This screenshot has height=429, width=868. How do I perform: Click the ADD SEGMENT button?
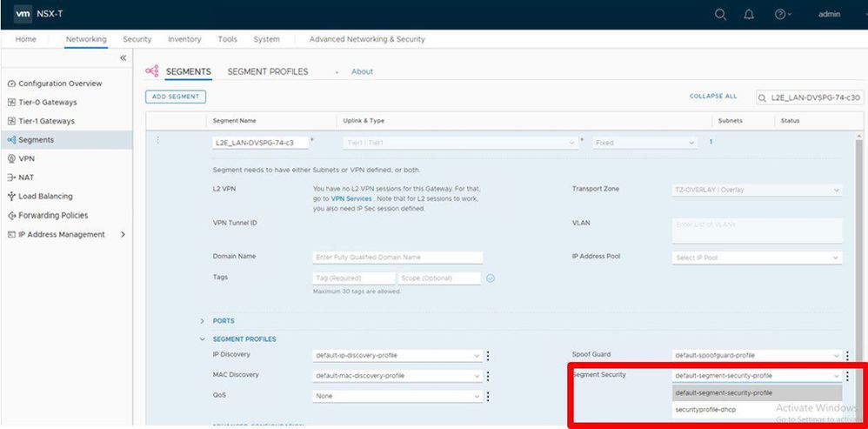[x=176, y=97]
